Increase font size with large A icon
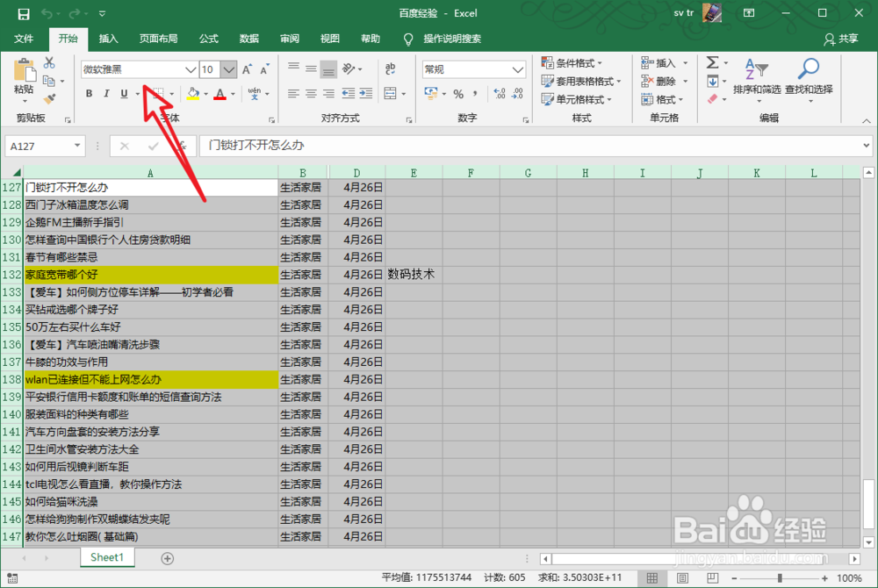The width and height of the screenshot is (878, 588). tap(247, 69)
